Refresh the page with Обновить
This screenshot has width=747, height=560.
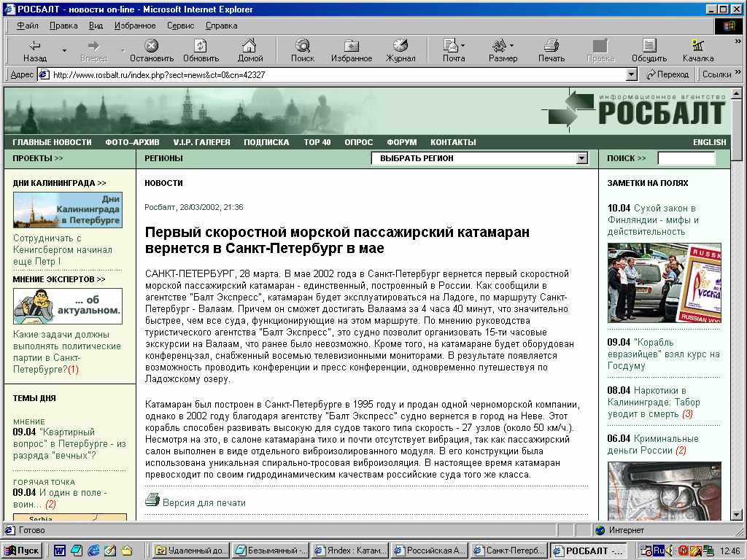click(x=201, y=51)
